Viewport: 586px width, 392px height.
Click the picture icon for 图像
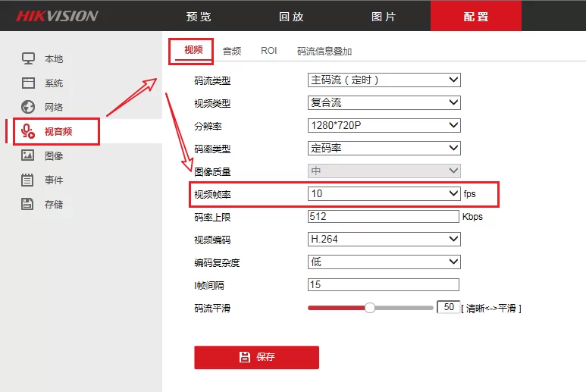click(x=28, y=155)
